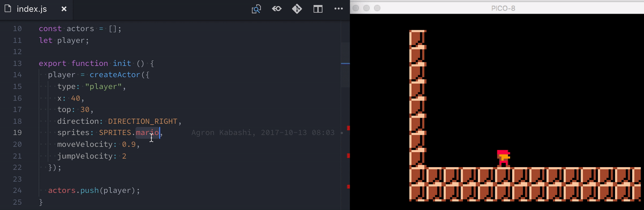Viewport: 644px width, 210px height.
Task: Click the "player" string value
Action: tap(103, 87)
